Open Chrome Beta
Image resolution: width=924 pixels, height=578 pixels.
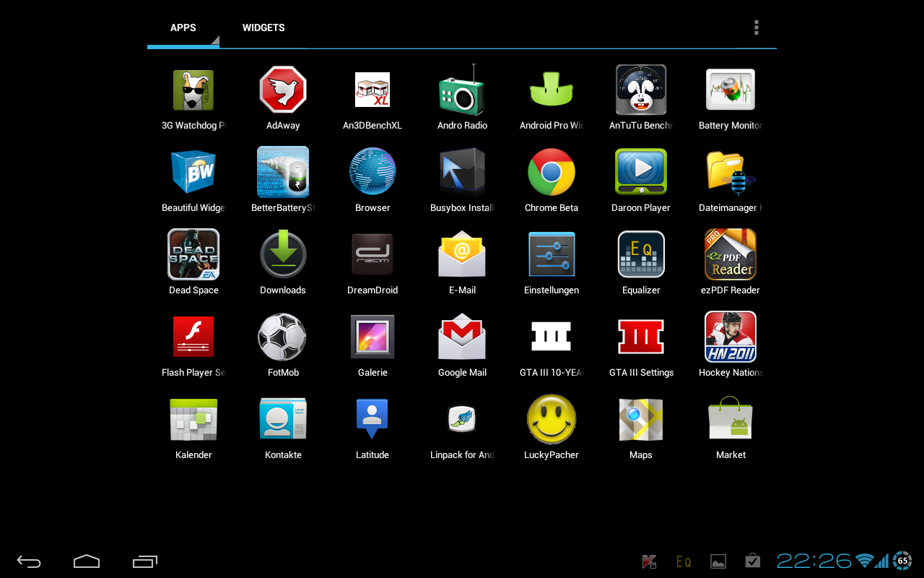[x=552, y=173]
